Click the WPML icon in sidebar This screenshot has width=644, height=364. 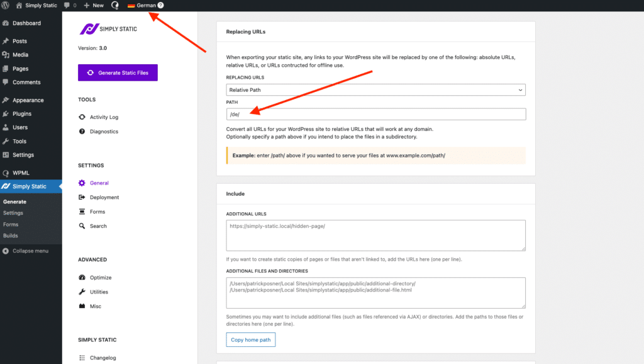tap(5, 173)
